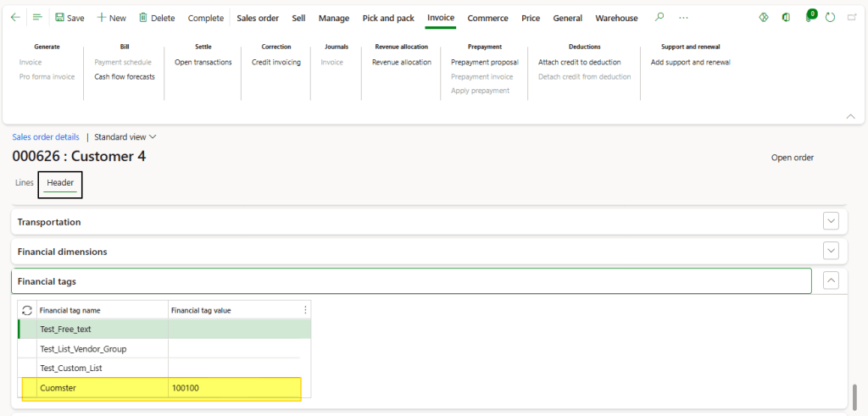Click the Test_Free_text tag value field

[x=239, y=329]
